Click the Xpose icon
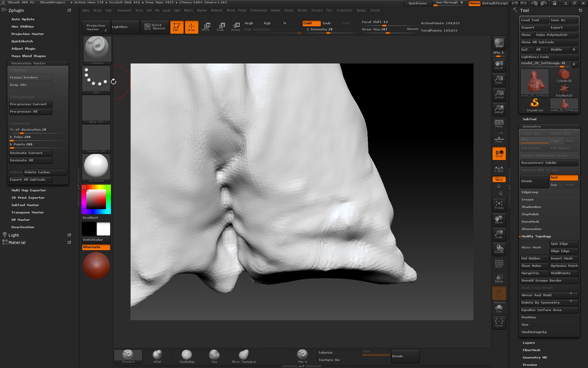Image resolution: width=588 pixels, height=368 pixels. coord(499,322)
